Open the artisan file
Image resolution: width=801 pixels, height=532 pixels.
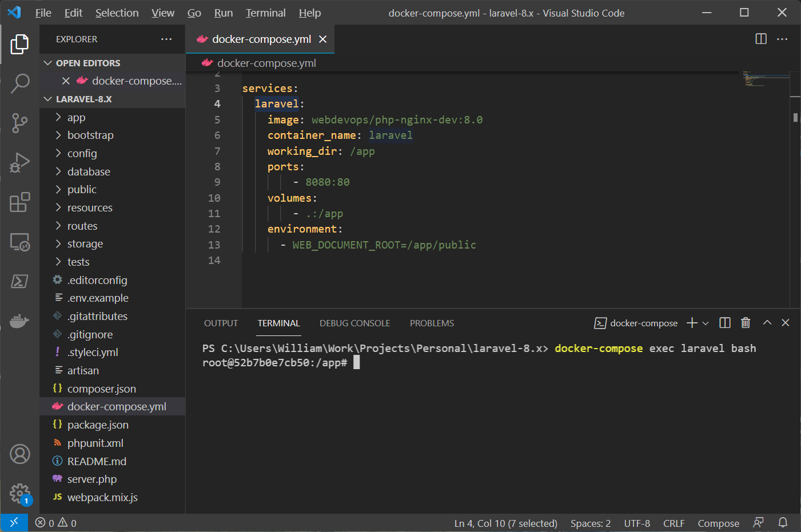click(112, 370)
